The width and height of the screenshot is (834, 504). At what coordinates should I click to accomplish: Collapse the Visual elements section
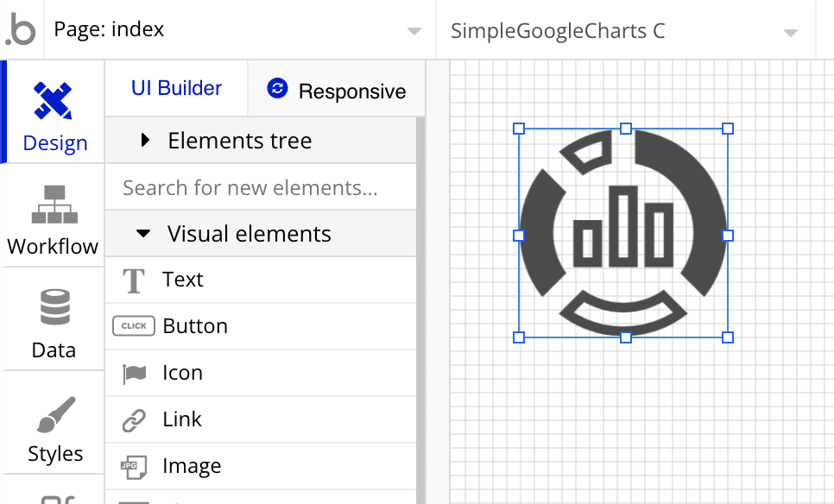[x=144, y=234]
